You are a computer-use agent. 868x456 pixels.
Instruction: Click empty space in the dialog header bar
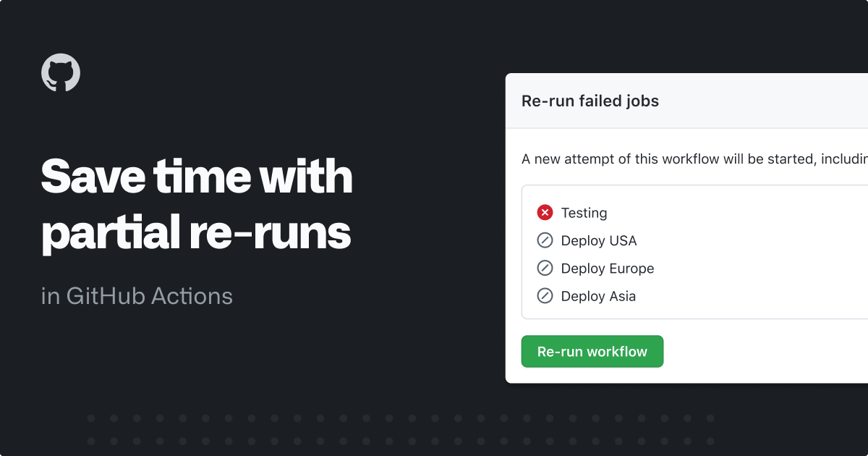[x=759, y=101]
